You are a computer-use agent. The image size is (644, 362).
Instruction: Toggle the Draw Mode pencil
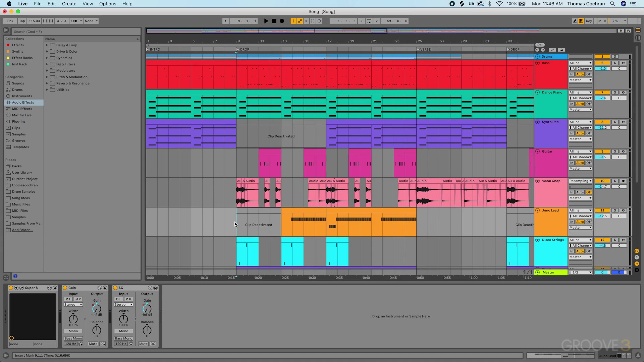pyautogui.click(x=575, y=21)
